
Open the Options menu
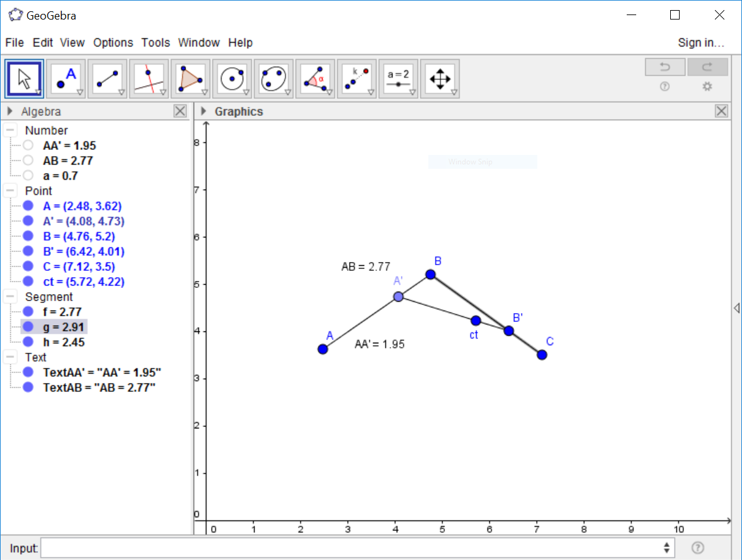click(x=113, y=43)
